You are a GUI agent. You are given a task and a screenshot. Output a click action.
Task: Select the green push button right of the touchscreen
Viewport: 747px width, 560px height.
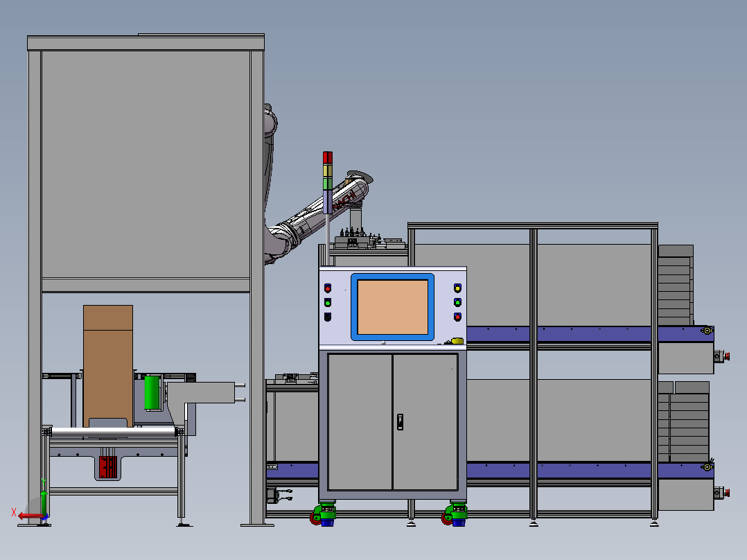(457, 301)
